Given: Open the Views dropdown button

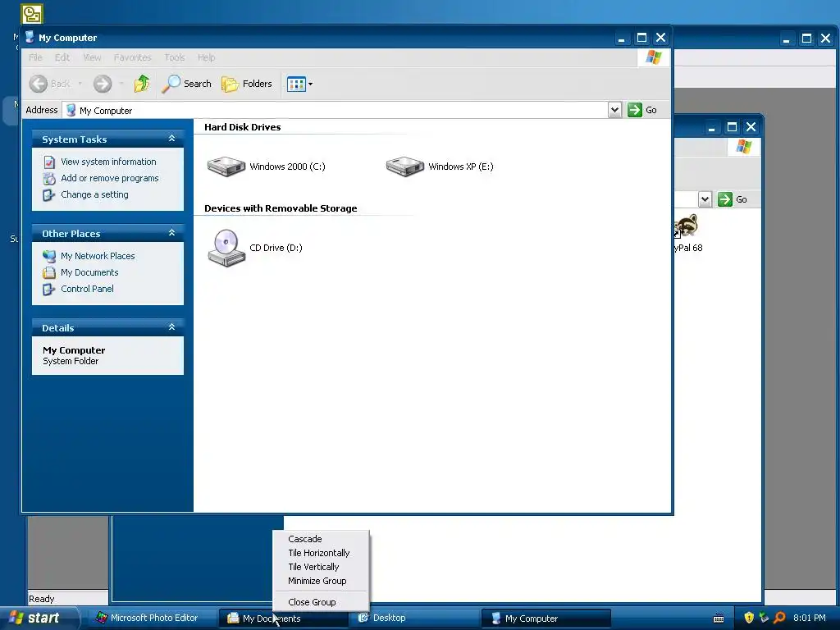Looking at the screenshot, I should (299, 84).
